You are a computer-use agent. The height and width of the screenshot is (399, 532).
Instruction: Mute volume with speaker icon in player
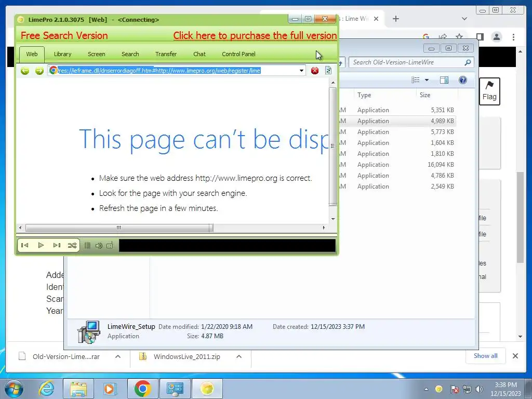(99, 245)
